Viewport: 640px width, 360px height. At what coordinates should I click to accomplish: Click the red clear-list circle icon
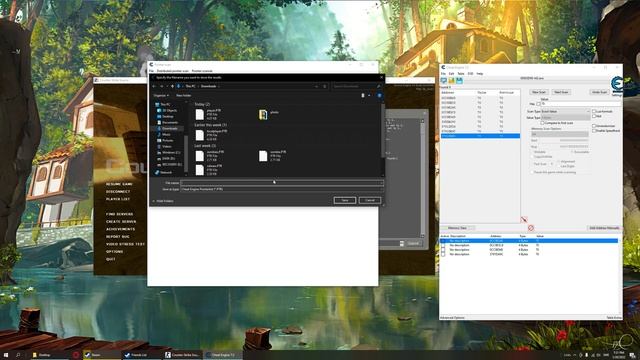point(531,228)
